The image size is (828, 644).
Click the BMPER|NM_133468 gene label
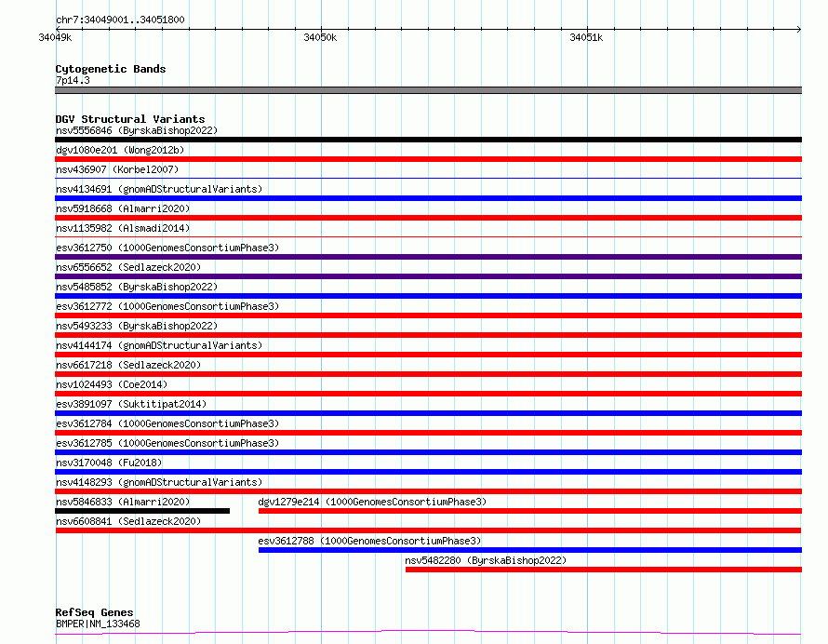coord(98,624)
